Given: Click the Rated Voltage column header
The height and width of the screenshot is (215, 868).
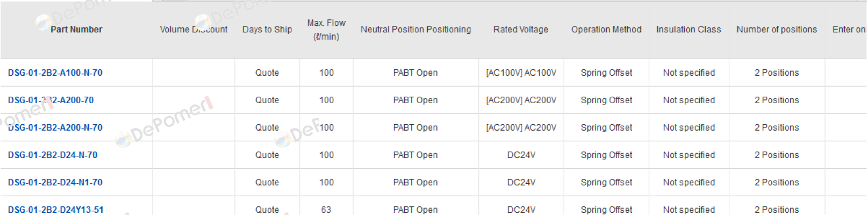Looking at the screenshot, I should (521, 30).
